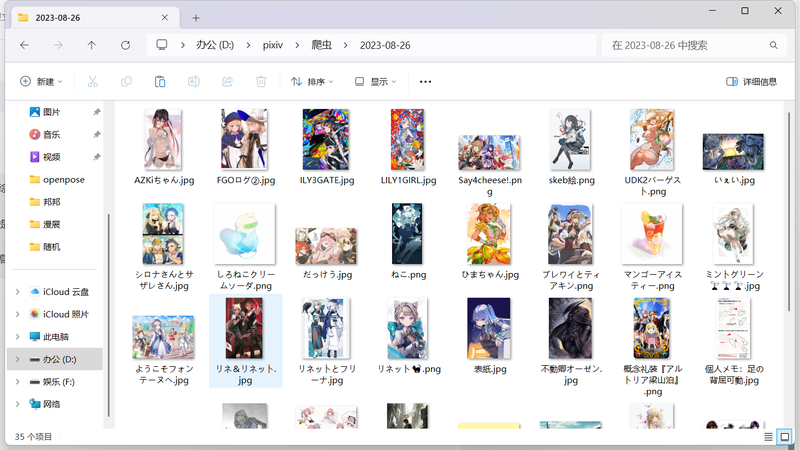
Task: Select ねこ.png thumbnail
Action: (x=407, y=234)
